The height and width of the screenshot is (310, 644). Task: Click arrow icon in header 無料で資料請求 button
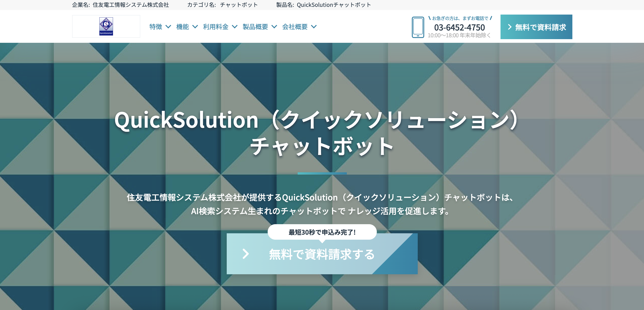(510, 27)
